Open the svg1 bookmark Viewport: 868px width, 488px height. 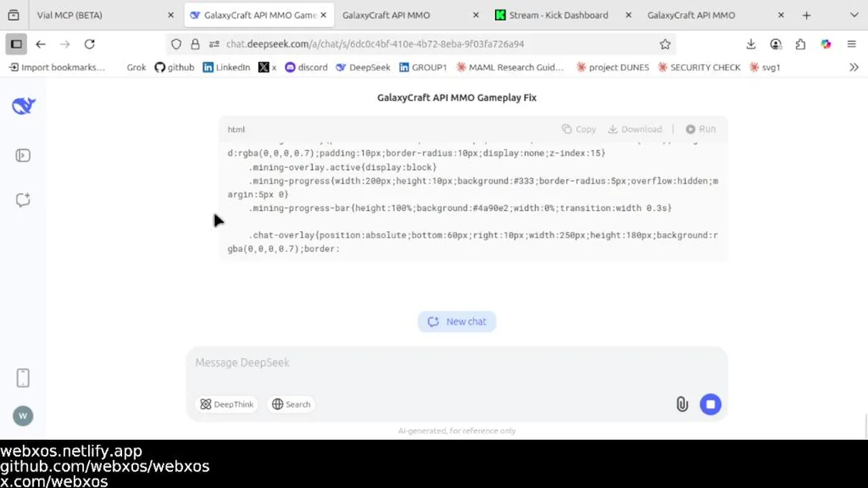[x=765, y=67]
